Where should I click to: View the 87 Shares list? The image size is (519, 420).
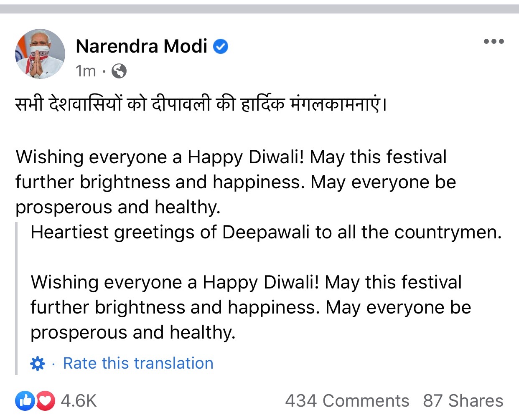click(463, 401)
